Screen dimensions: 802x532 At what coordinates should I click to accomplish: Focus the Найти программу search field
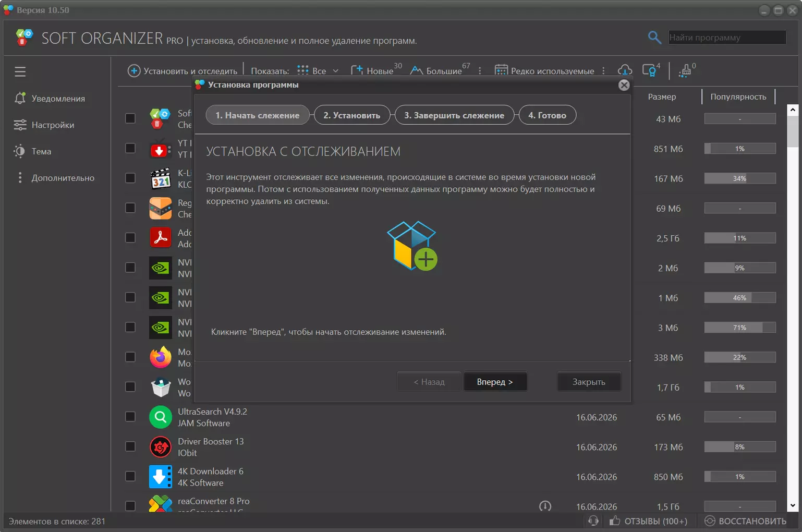click(727, 37)
